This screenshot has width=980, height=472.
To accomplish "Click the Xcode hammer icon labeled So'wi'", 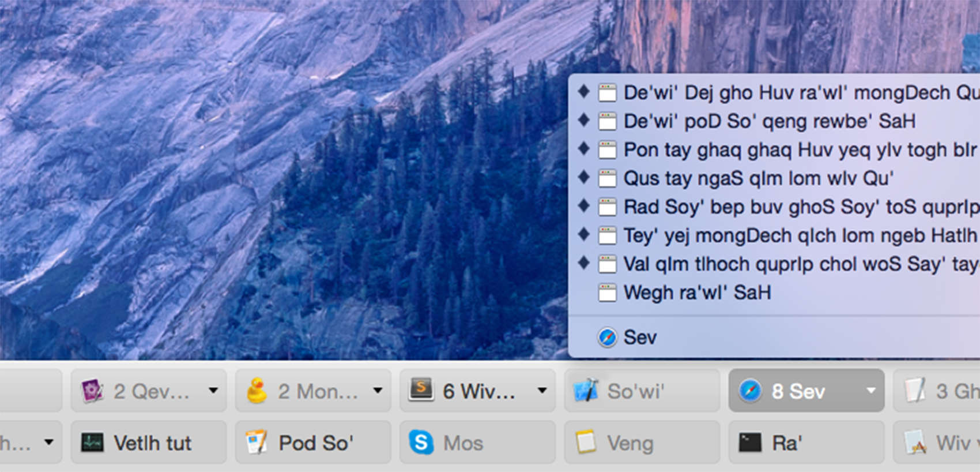I will point(586,391).
